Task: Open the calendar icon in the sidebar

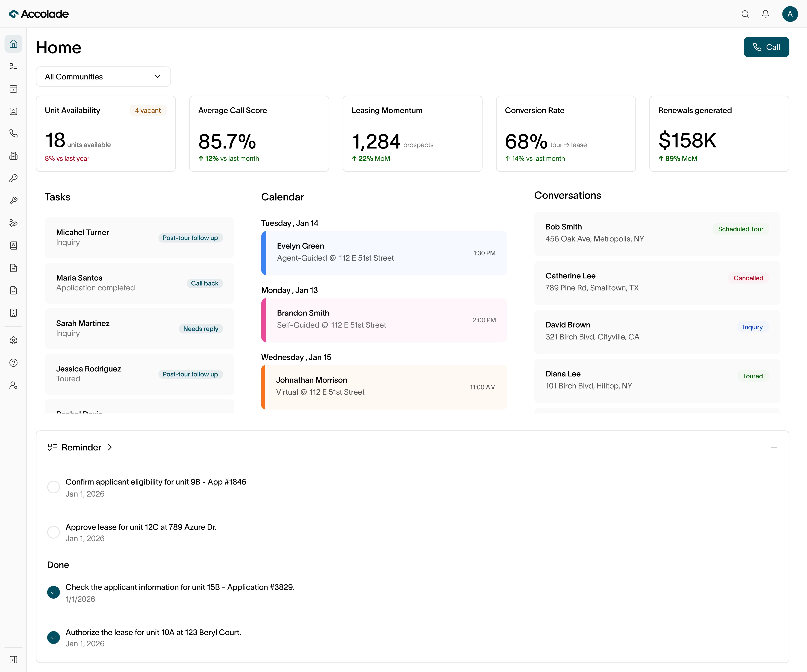Action: coord(13,88)
